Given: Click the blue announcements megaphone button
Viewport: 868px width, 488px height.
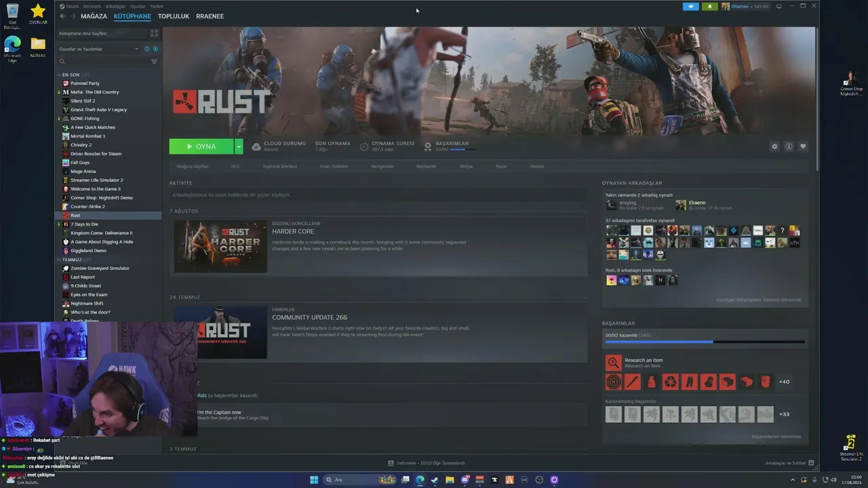Looking at the screenshot, I should (691, 6).
